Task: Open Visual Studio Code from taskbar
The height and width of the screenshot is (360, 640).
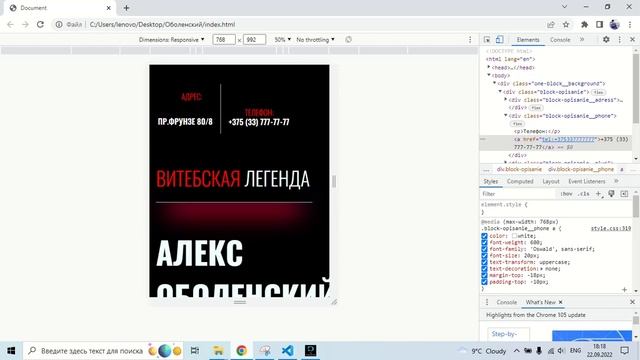Action: (287, 351)
